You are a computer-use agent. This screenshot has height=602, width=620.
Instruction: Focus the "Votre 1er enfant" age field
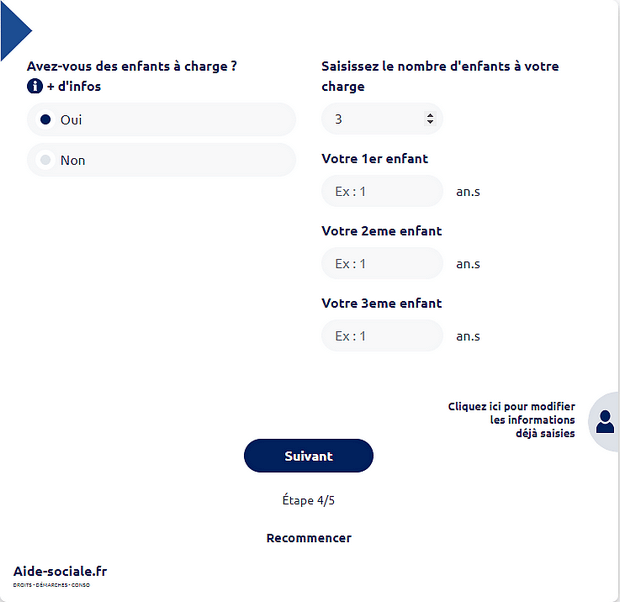tap(382, 191)
